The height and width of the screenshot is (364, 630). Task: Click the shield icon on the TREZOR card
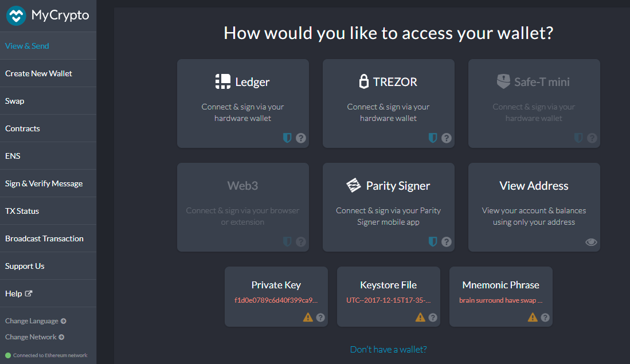pos(432,138)
